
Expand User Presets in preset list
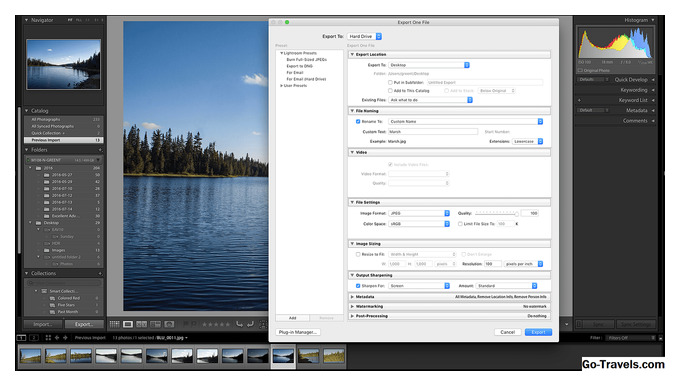tap(281, 85)
